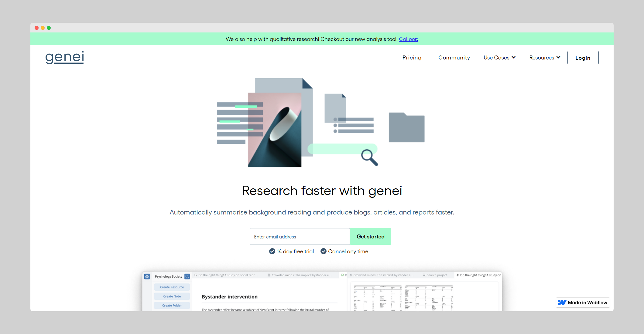Click the blue search icon beside Psychology Society
The height and width of the screenshot is (334, 644).
coord(187,276)
